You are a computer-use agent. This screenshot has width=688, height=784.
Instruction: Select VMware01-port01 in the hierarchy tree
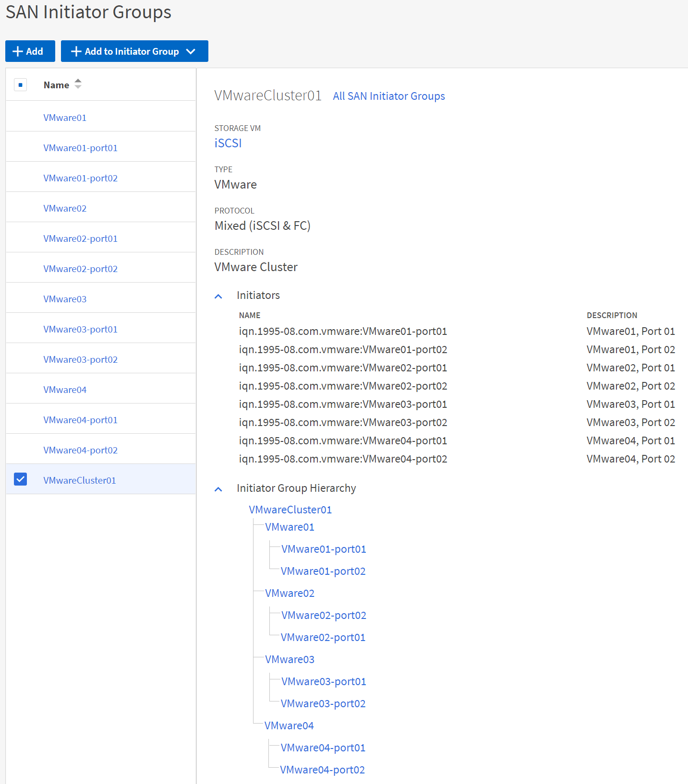tap(324, 549)
